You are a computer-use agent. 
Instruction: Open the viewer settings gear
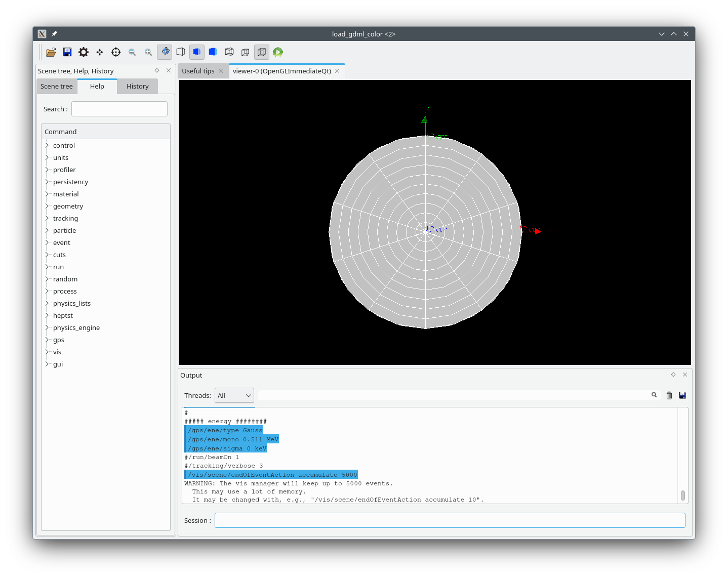[x=83, y=52]
